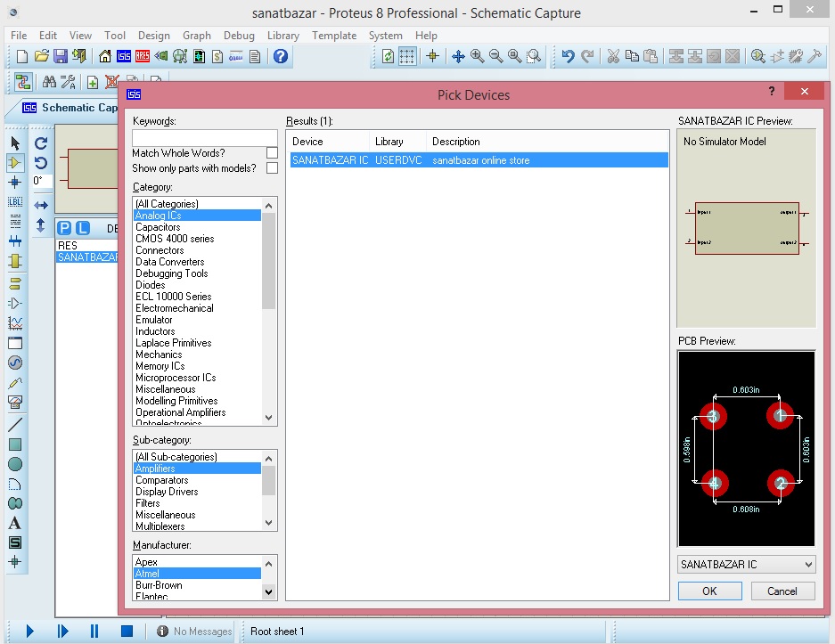This screenshot has width=835, height=644.
Task: Enable the Match Whole Words checkbox
Action: [x=272, y=152]
